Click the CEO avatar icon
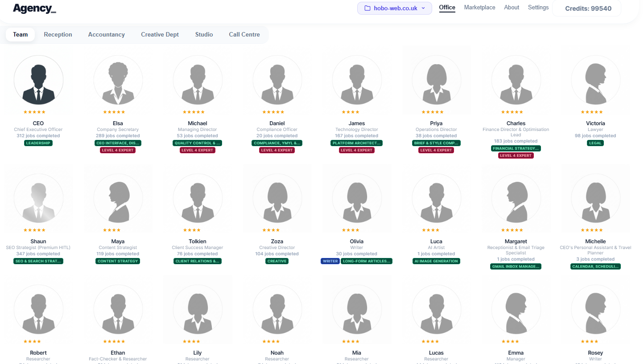This screenshot has width=644, height=364. [38, 80]
